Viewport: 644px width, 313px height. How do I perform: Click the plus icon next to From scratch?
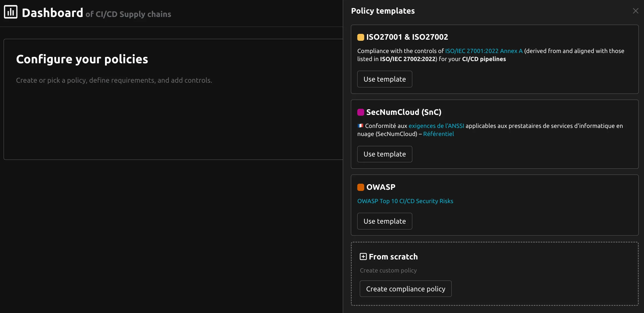pos(363,256)
